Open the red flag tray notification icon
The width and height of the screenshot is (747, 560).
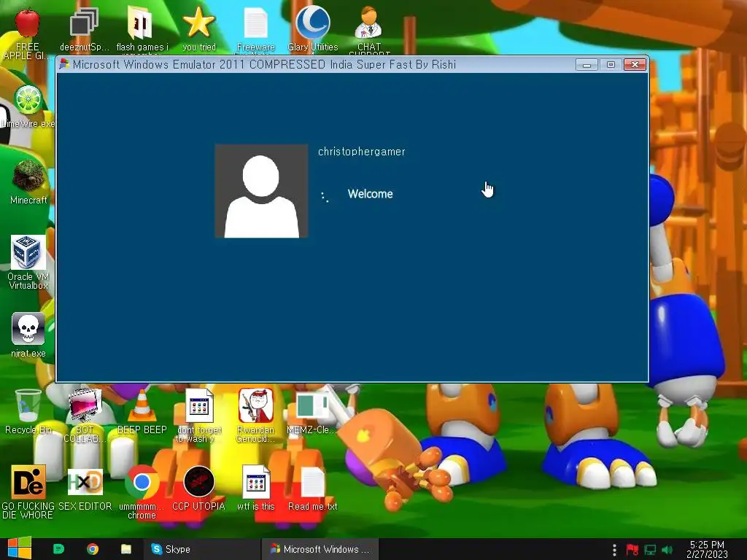[x=632, y=550]
